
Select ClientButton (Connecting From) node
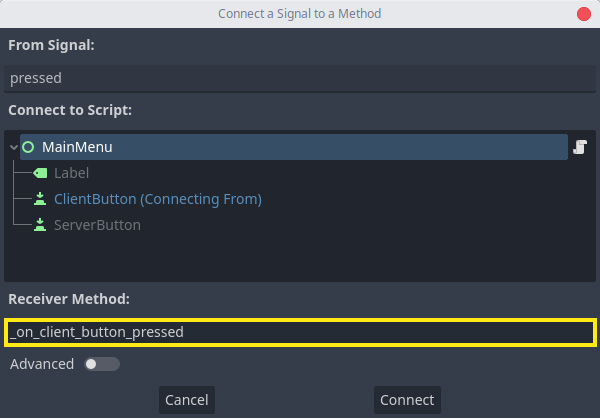point(158,199)
